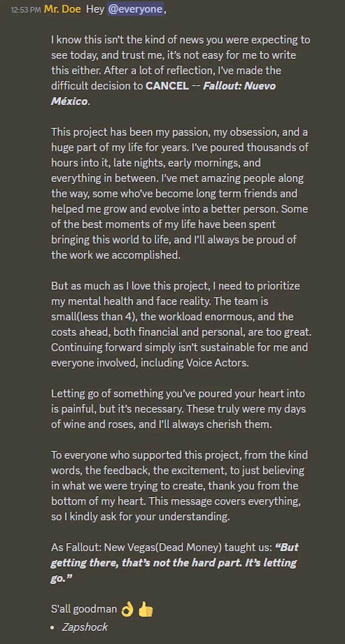This screenshot has height=644, width=345.
Task: Click the OK hand emoji
Action: [127, 609]
